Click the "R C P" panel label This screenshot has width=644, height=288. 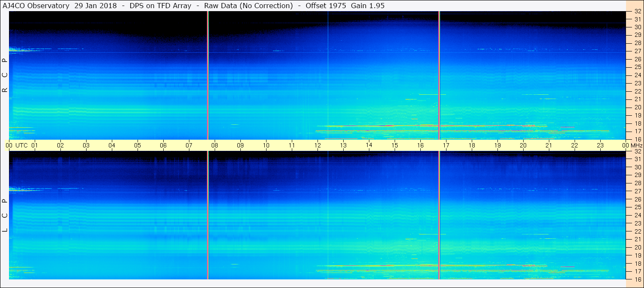coord(5,75)
